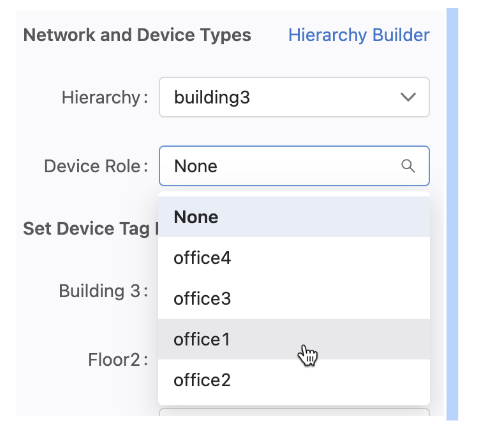Viewport: 481px width, 435px height.
Task: Select the highlighted None option
Action: click(294, 217)
